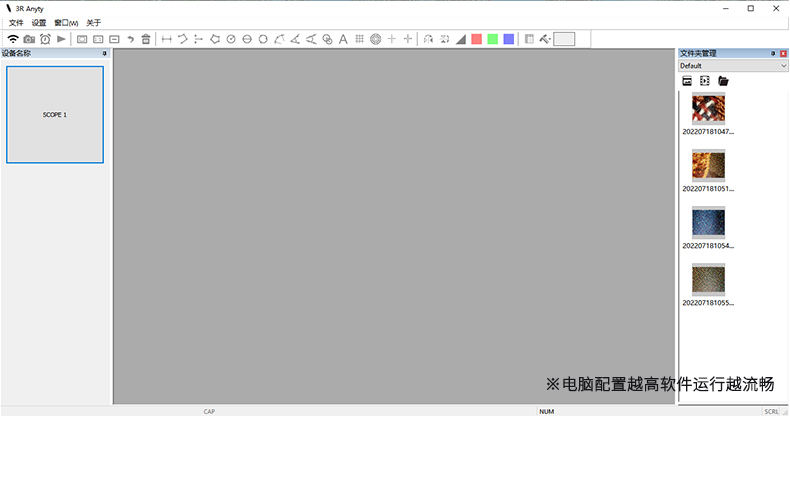Select the concentric circles tool
790x498 pixels.
pyautogui.click(x=375, y=39)
